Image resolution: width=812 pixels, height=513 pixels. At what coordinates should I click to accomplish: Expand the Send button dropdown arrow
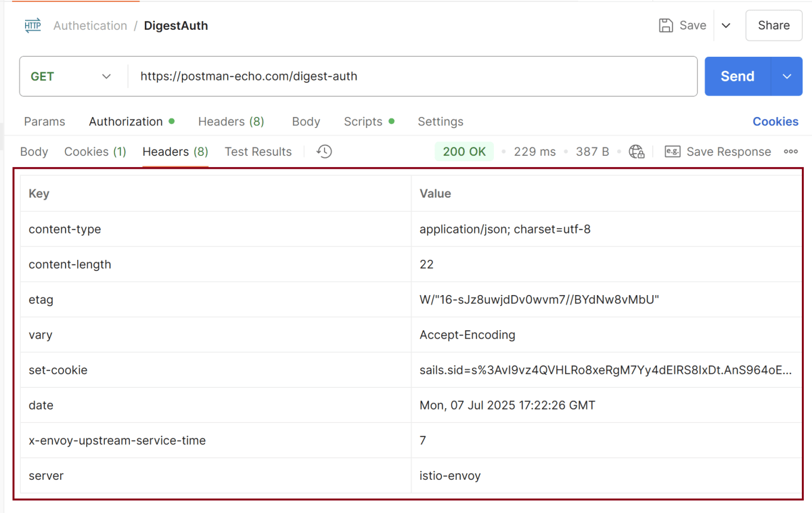(787, 76)
